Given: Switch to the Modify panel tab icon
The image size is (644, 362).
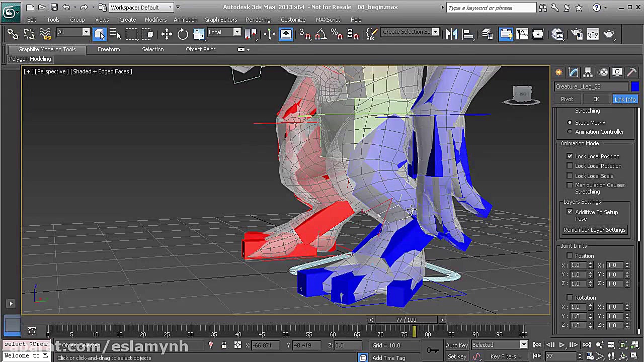Looking at the screenshot, I should pos(573,72).
